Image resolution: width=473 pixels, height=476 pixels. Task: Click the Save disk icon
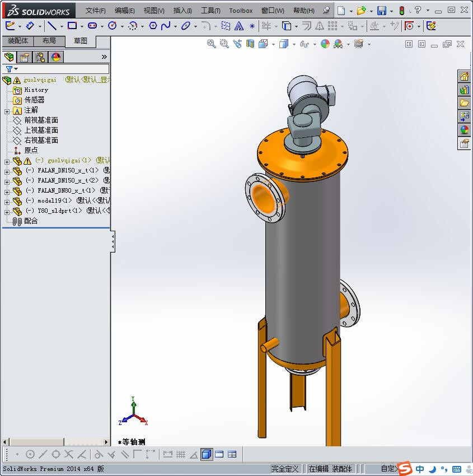click(x=382, y=11)
